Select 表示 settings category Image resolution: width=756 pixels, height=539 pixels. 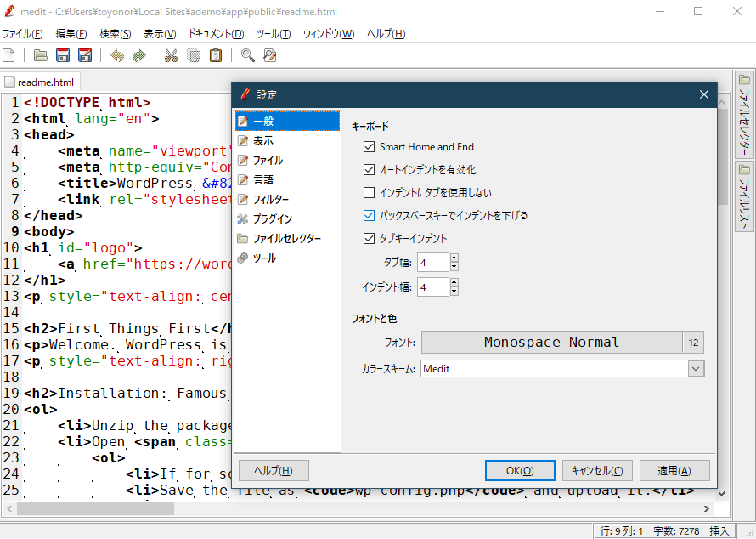pos(287,141)
